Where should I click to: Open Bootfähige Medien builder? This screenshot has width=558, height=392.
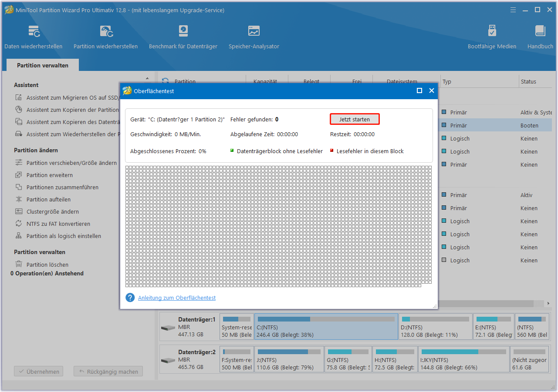click(492, 37)
